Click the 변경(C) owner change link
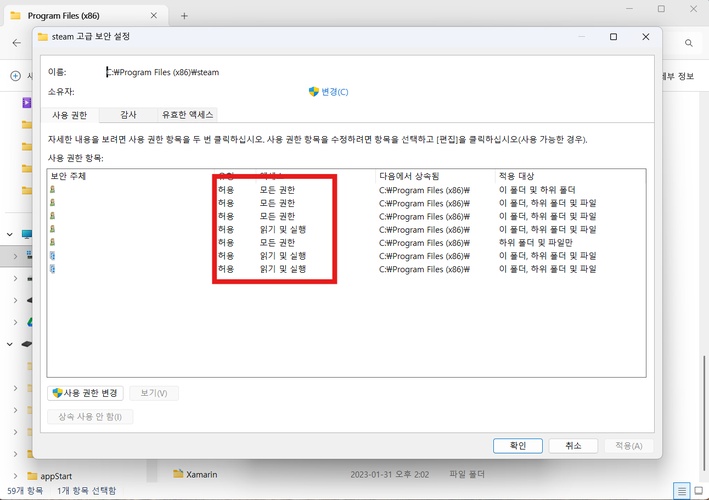The image size is (709, 500). 335,92
